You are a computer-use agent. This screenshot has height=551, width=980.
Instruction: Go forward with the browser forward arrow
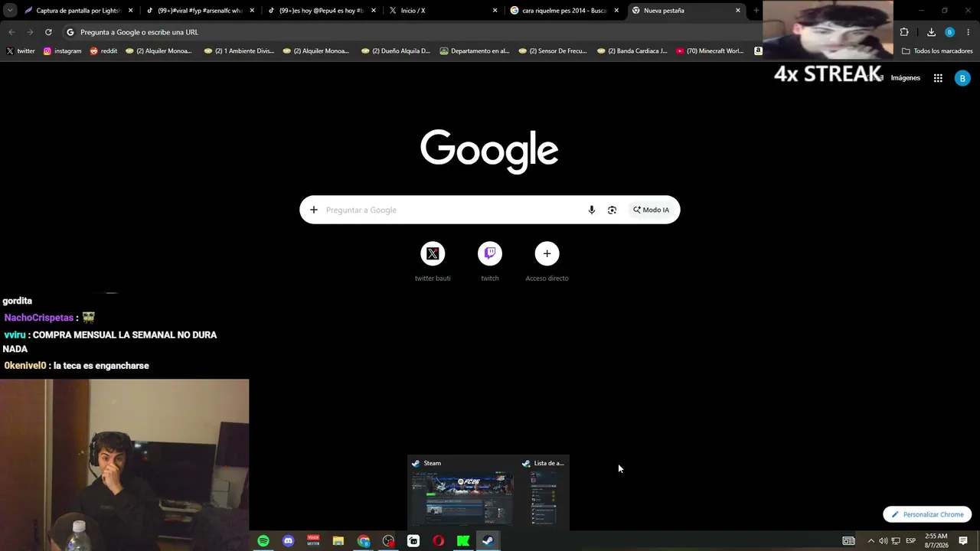30,32
